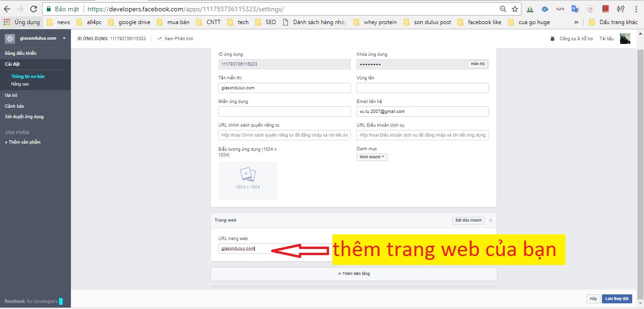Click the zoom magnifier in address bar
The width and height of the screenshot is (644, 309).
click(x=503, y=9)
